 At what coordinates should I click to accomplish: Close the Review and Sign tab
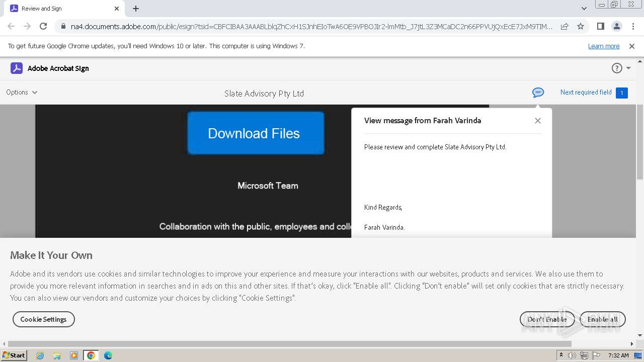click(x=117, y=9)
